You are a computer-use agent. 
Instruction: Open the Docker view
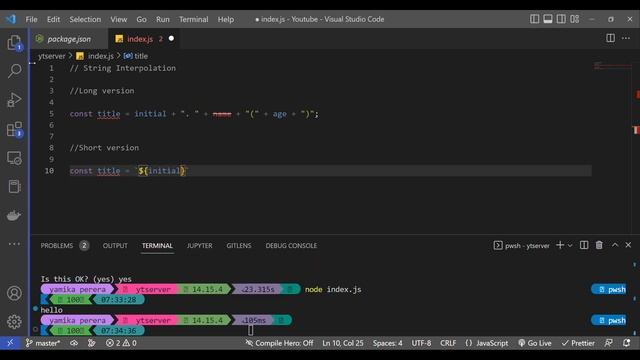click(14, 215)
